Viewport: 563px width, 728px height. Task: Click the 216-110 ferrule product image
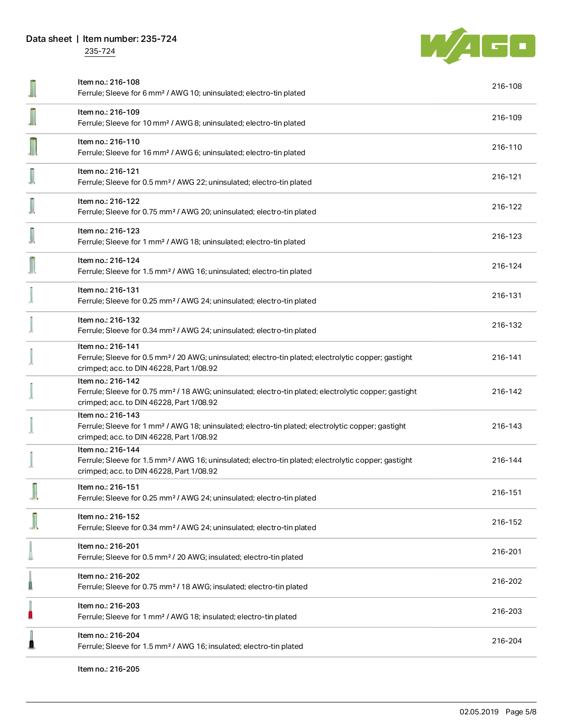pos(33,147)
